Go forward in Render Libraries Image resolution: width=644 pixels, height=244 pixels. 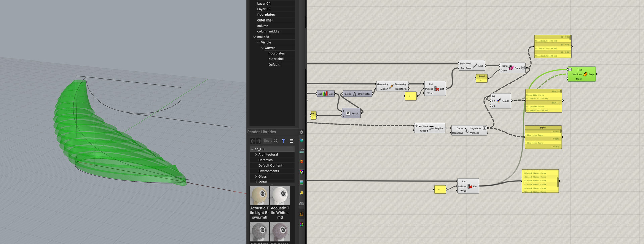[x=258, y=141]
